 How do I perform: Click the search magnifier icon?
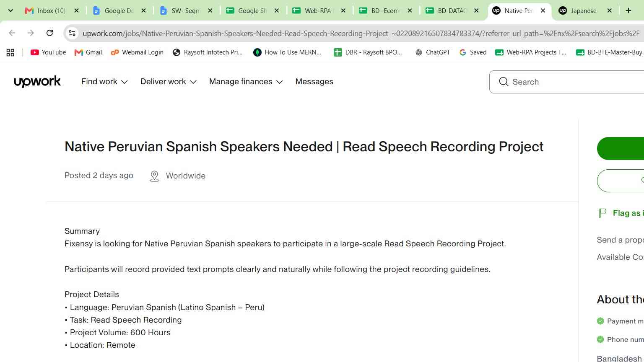[504, 82]
